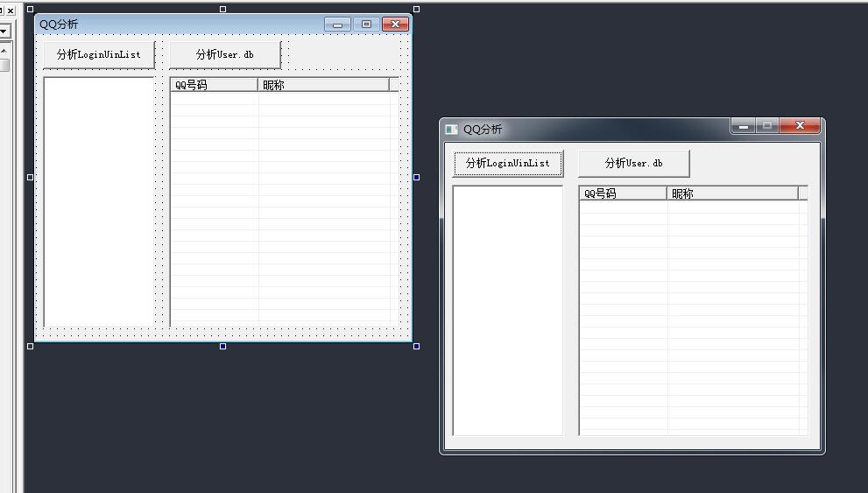The width and height of the screenshot is (868, 493).
Task: Click the left panel scrollbar up arrow
Action: click(x=4, y=51)
